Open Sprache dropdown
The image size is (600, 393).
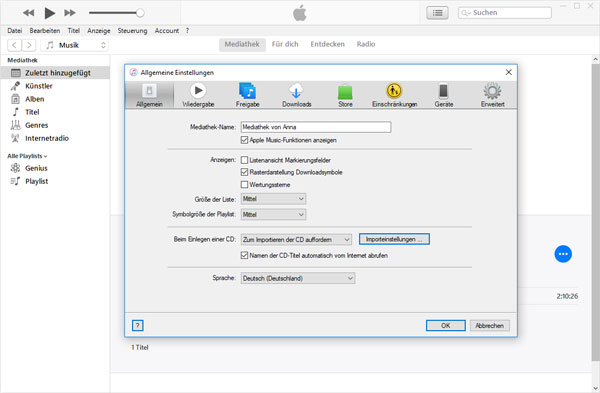pyautogui.click(x=298, y=278)
